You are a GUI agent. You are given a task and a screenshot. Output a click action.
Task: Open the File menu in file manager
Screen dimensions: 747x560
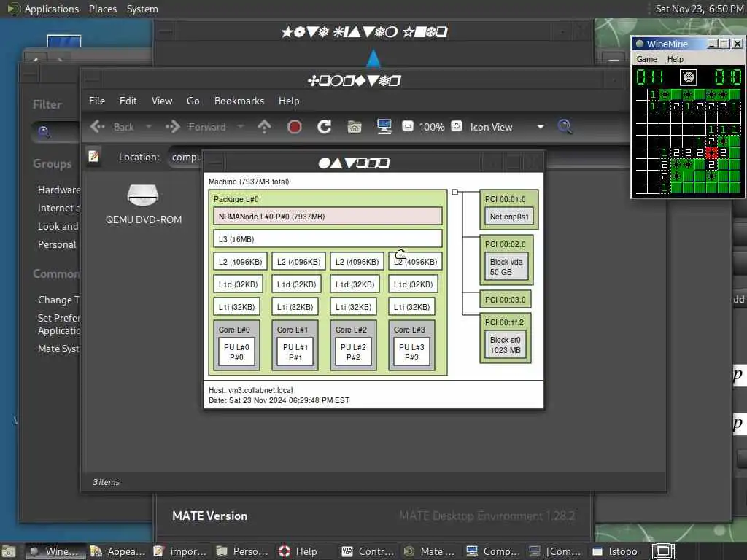point(97,101)
